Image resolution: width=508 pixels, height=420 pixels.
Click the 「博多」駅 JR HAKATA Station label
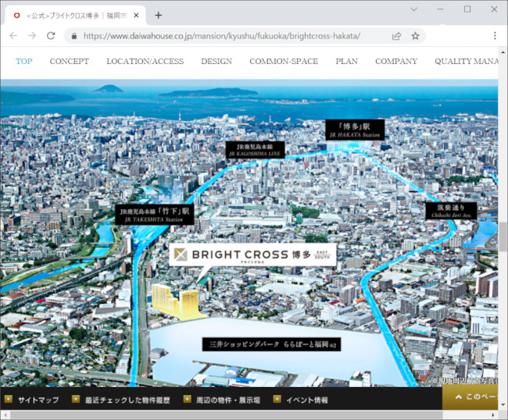(x=355, y=130)
